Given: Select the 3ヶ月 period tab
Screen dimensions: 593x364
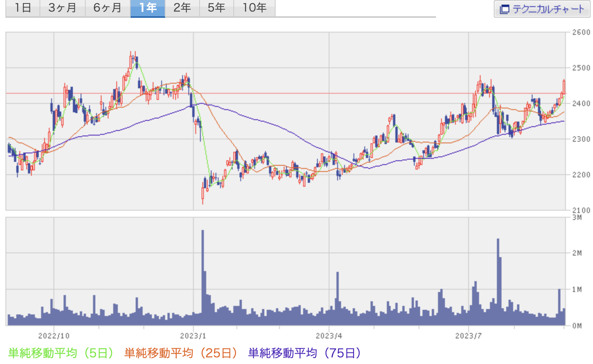Looking at the screenshot, I should [x=62, y=8].
